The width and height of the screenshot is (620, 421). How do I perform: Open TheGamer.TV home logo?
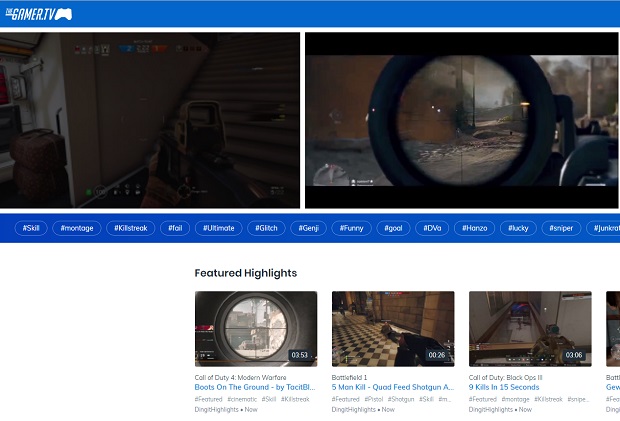[x=38, y=14]
